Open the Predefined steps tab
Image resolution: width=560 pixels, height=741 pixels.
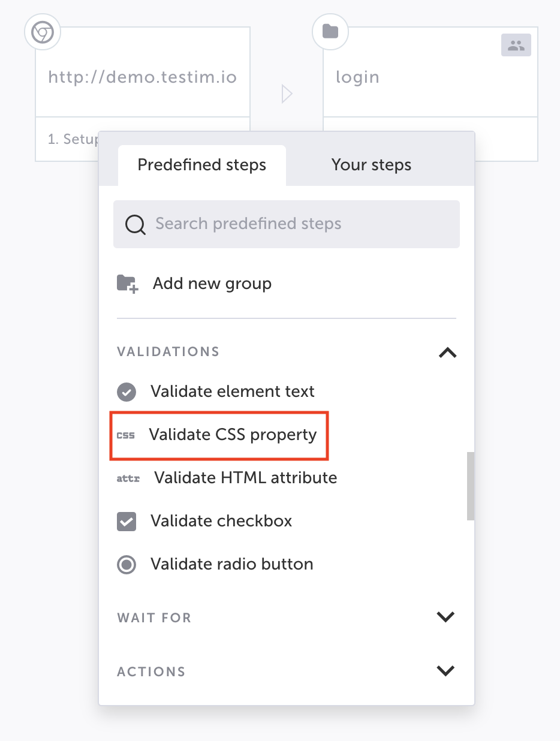(x=202, y=165)
